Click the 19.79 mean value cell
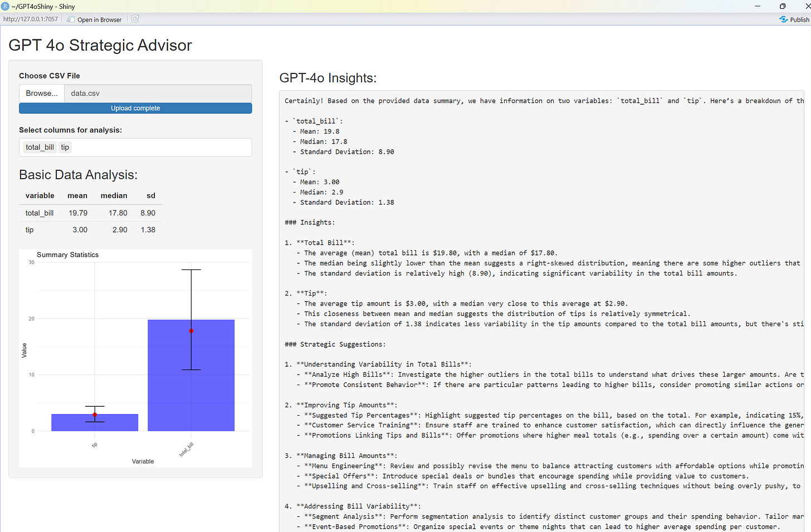The width and height of the screenshot is (811, 532). [x=78, y=213]
